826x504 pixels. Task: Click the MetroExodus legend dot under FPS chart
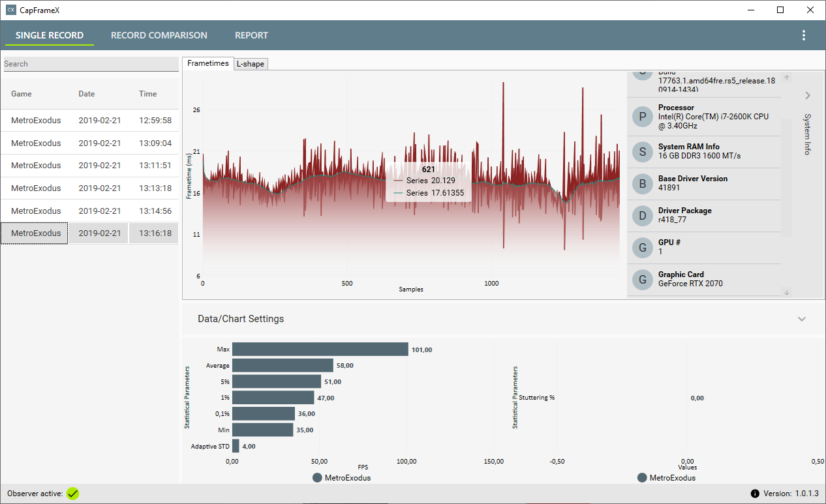click(317, 478)
